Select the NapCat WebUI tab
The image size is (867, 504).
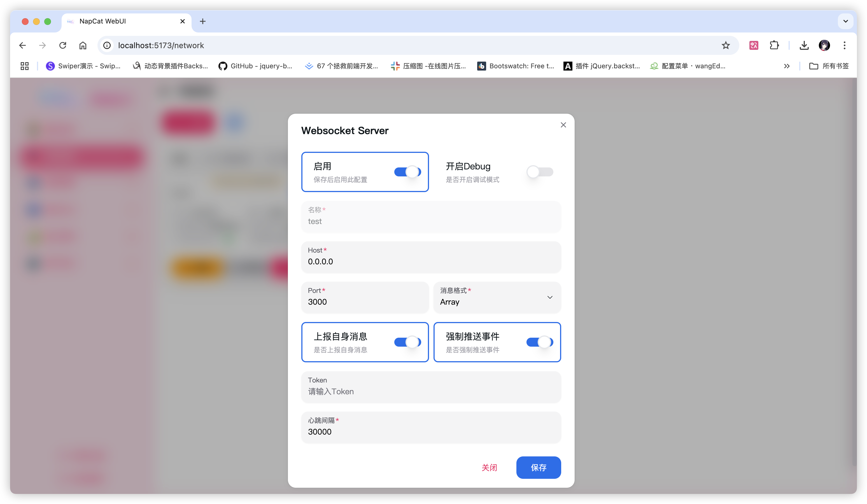126,21
